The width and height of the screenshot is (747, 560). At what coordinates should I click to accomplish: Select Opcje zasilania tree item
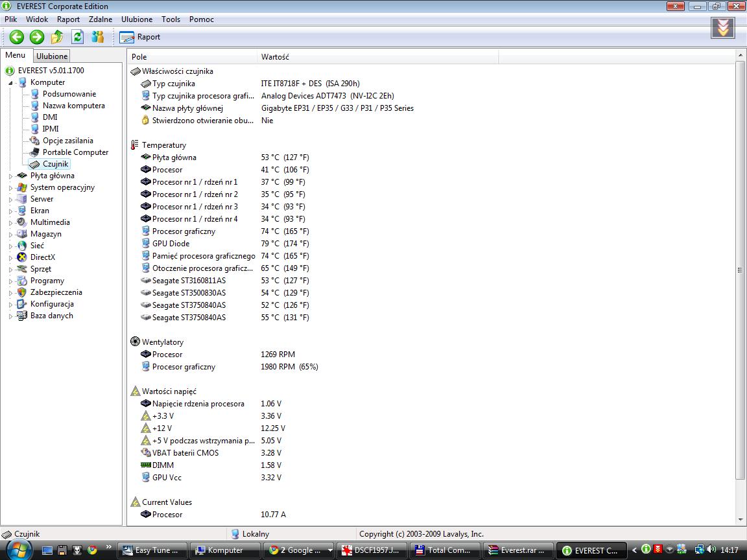(67, 141)
